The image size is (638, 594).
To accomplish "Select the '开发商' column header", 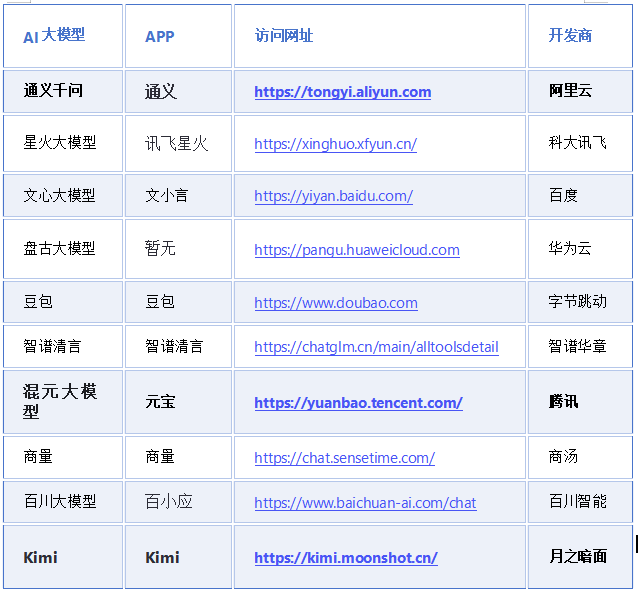I will [x=570, y=36].
